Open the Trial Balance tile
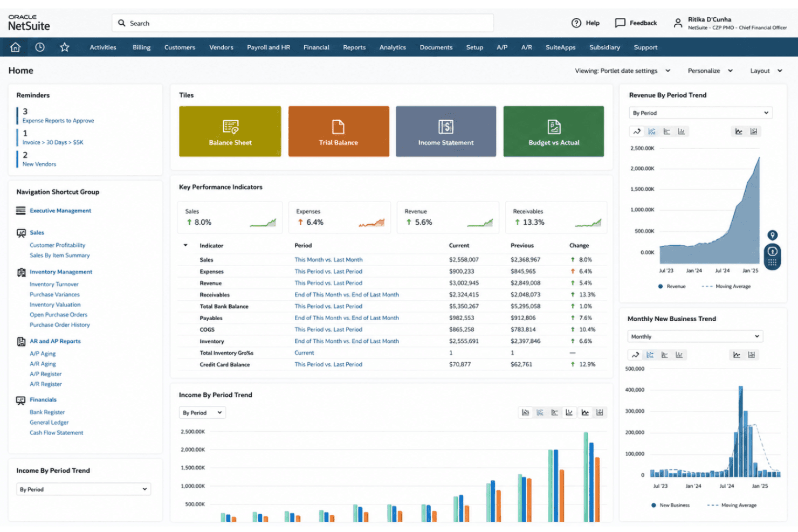 (339, 132)
